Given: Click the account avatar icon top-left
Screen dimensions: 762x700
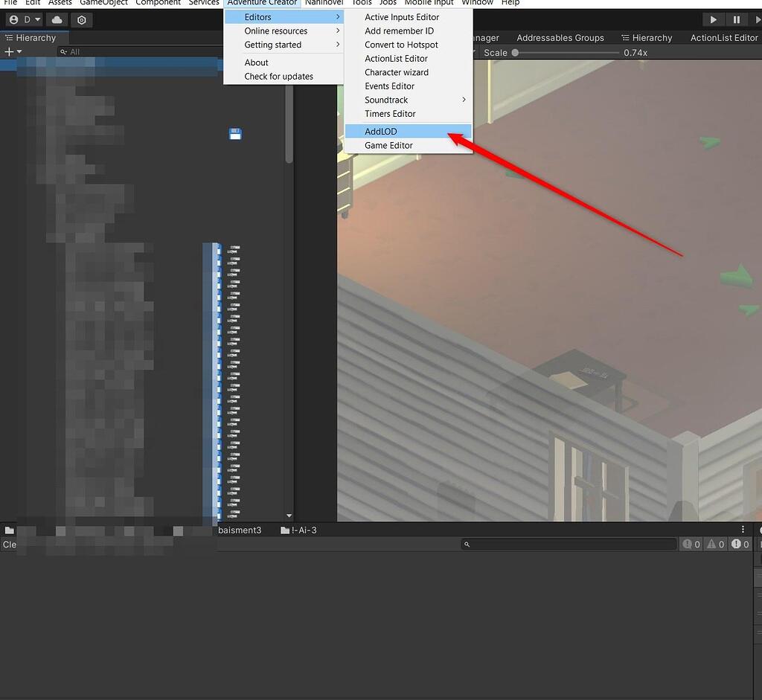Looking at the screenshot, I should [13, 19].
